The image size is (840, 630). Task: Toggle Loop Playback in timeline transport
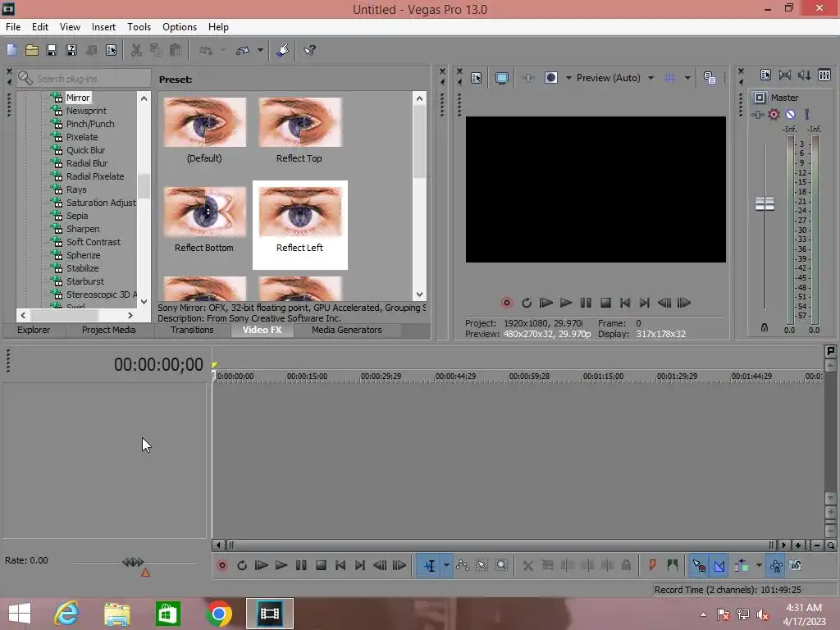[242, 565]
